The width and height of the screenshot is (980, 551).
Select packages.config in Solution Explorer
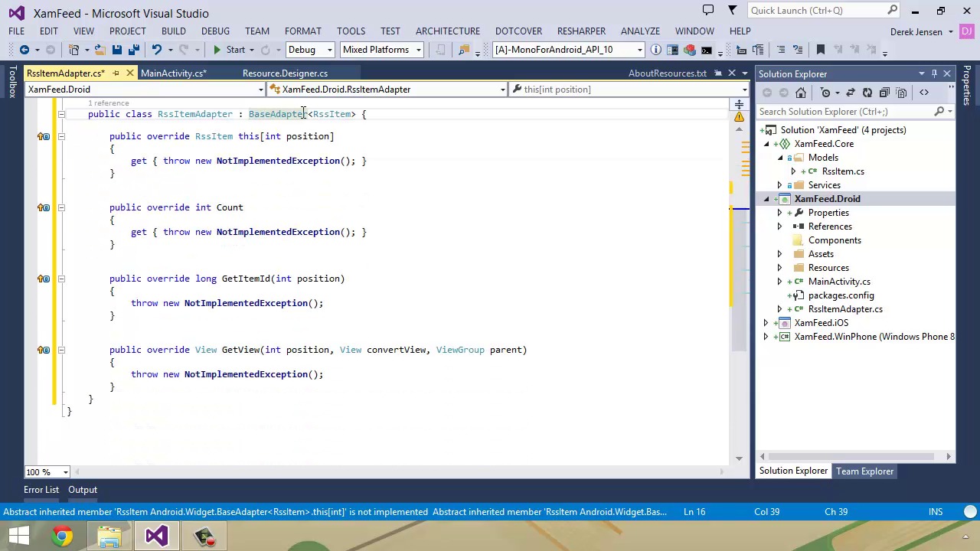pos(841,295)
